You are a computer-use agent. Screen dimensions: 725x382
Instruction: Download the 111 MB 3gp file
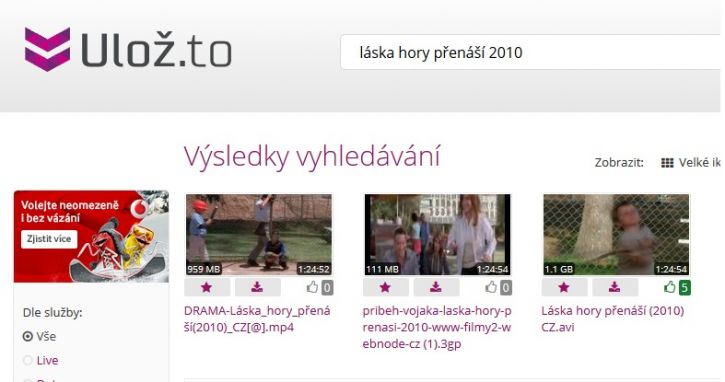point(436,288)
